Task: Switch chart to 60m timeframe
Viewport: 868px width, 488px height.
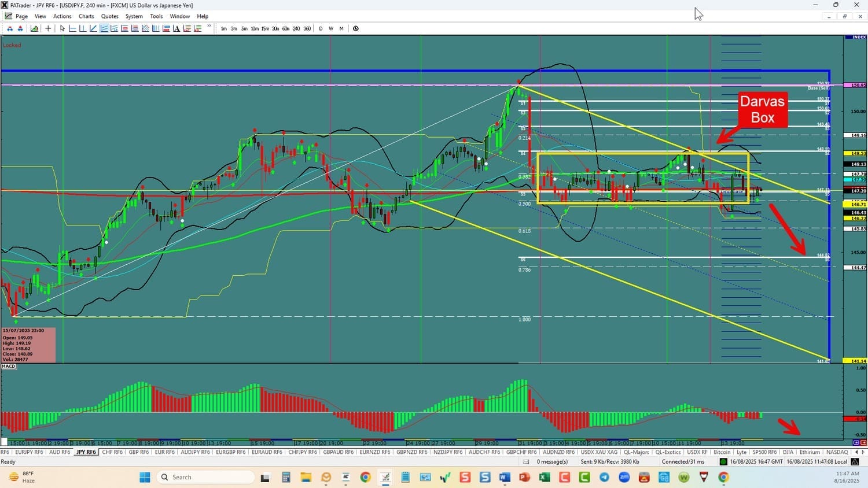Action: point(286,28)
